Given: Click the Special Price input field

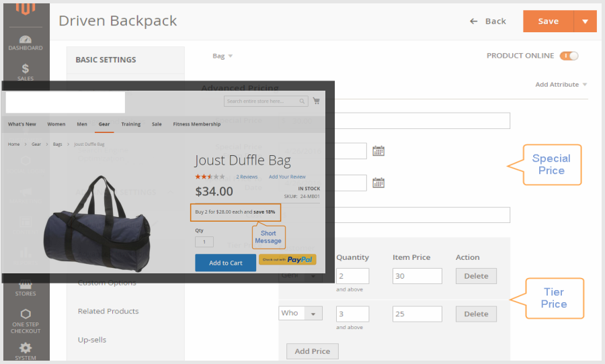Looking at the screenshot, I should (395, 121).
